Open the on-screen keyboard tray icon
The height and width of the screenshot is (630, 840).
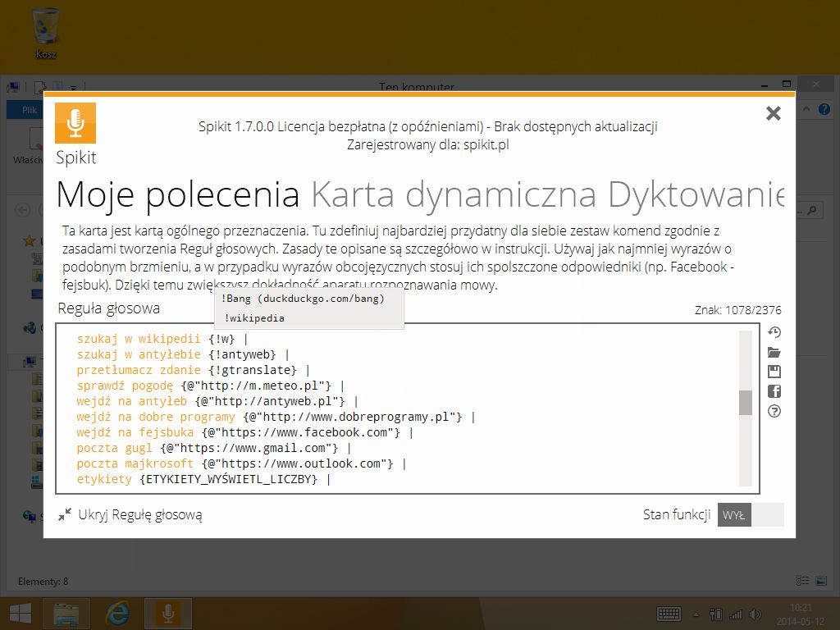click(x=669, y=614)
